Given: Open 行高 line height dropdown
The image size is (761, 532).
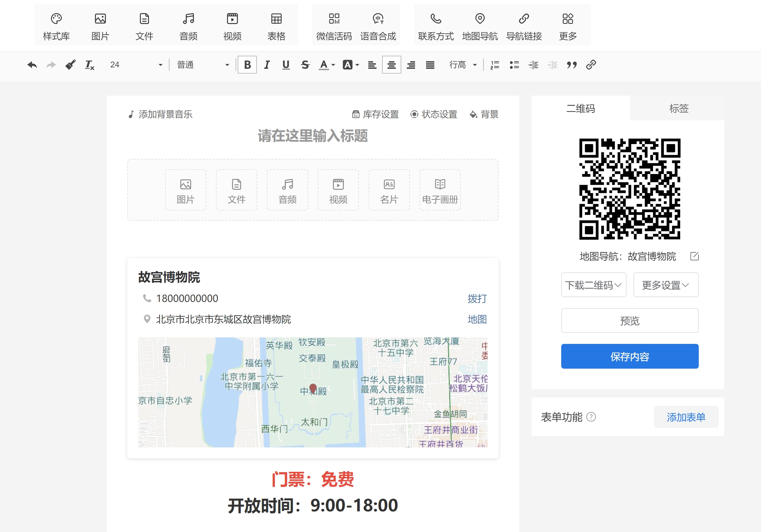Looking at the screenshot, I should (463, 65).
